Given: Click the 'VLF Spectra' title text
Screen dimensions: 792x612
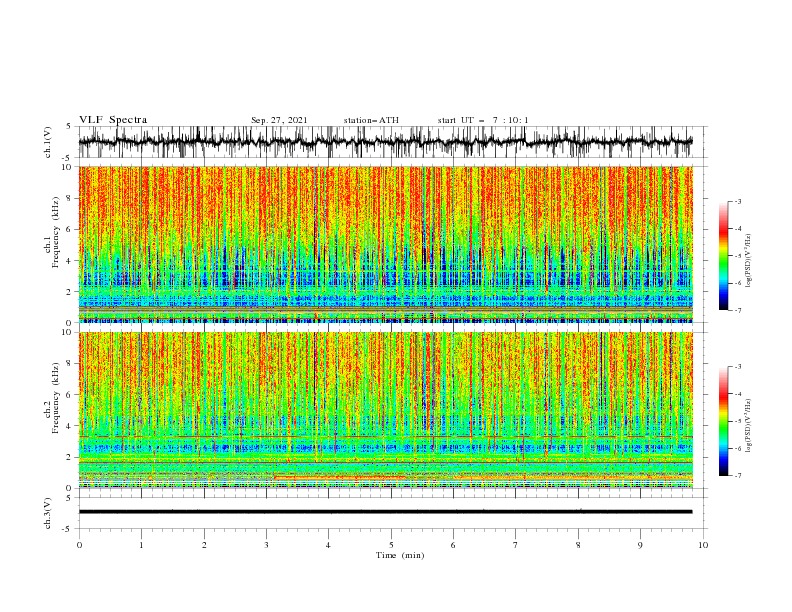Looking at the screenshot, I should [x=113, y=120].
